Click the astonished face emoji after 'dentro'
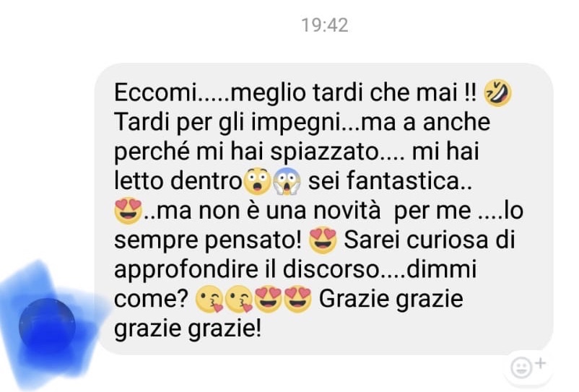579x392 pixels. tap(258, 181)
